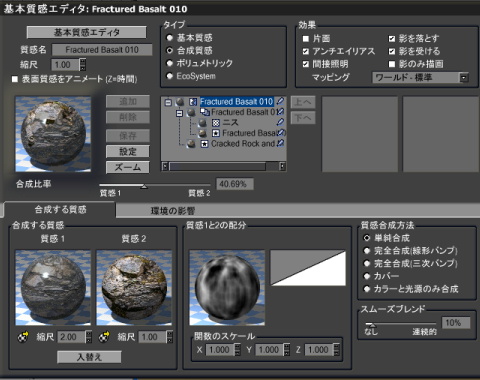The image size is (480, 380).
Task: Switch to the 環境の影響 tab
Action: pos(173,211)
